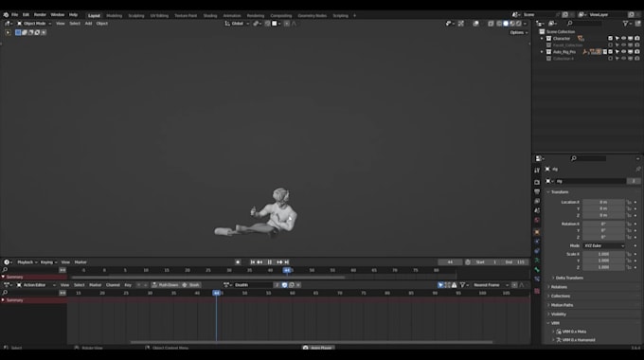
Task: Open the Output properties tab
Action: pos(537,191)
